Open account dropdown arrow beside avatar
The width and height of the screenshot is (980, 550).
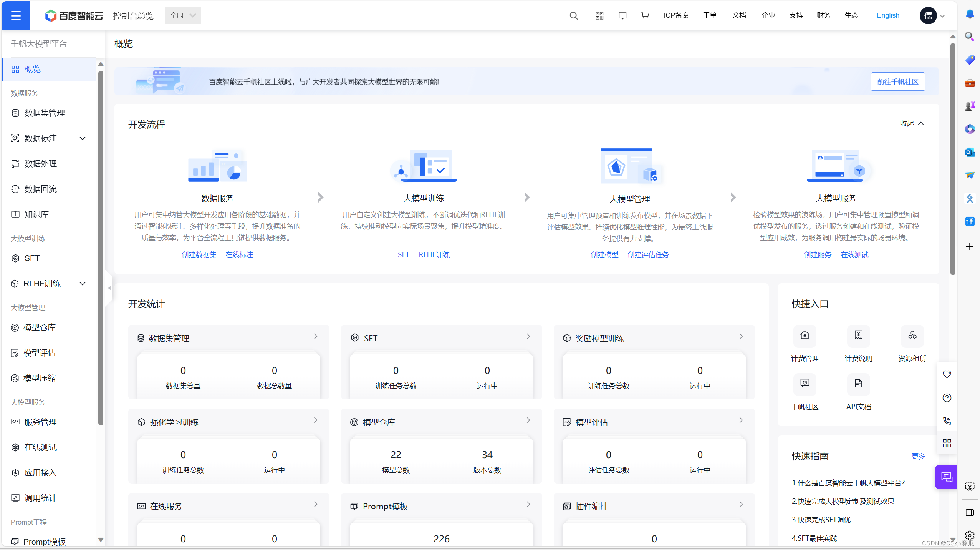tap(942, 16)
